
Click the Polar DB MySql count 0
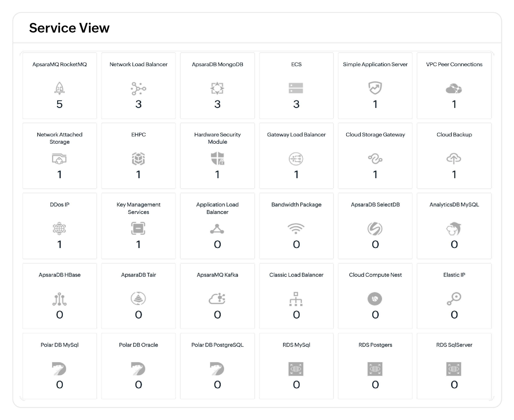[60, 385]
